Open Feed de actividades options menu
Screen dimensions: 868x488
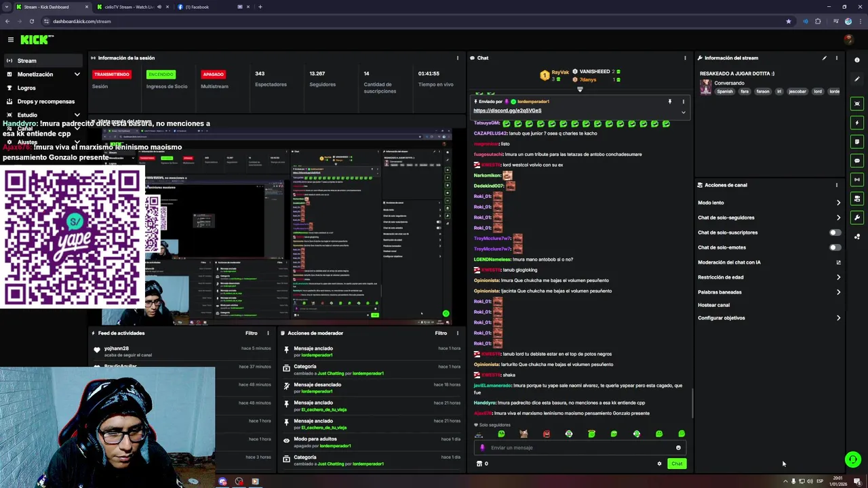click(268, 333)
